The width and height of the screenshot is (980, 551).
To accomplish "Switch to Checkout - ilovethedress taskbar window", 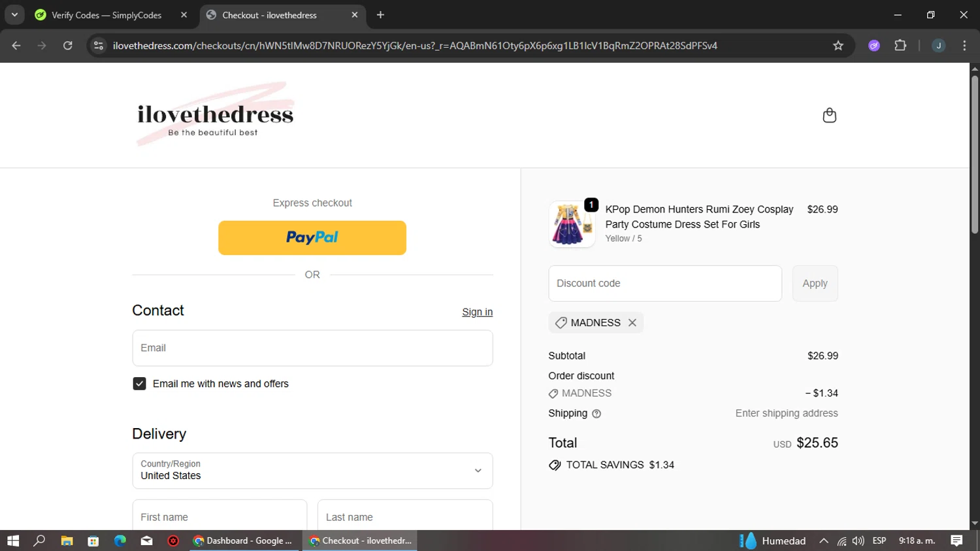I will coord(360,541).
